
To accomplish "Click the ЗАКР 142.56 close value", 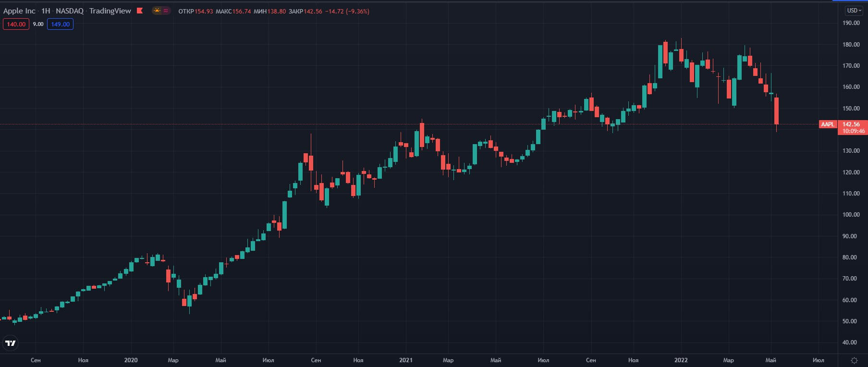I will click(x=306, y=11).
